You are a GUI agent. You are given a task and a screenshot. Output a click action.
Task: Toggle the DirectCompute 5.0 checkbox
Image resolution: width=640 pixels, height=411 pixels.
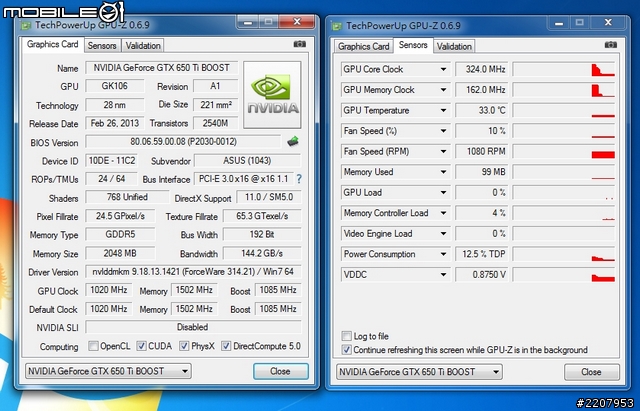coord(226,346)
